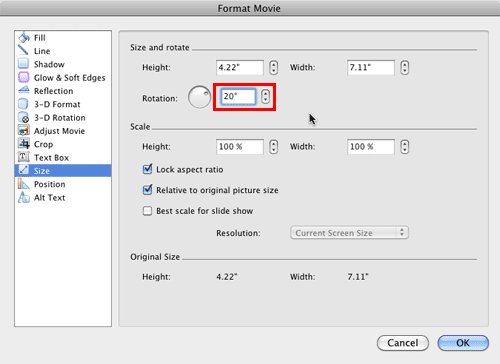Click the Rotation stepper arrows
This screenshot has width=500, height=364.
click(x=265, y=97)
